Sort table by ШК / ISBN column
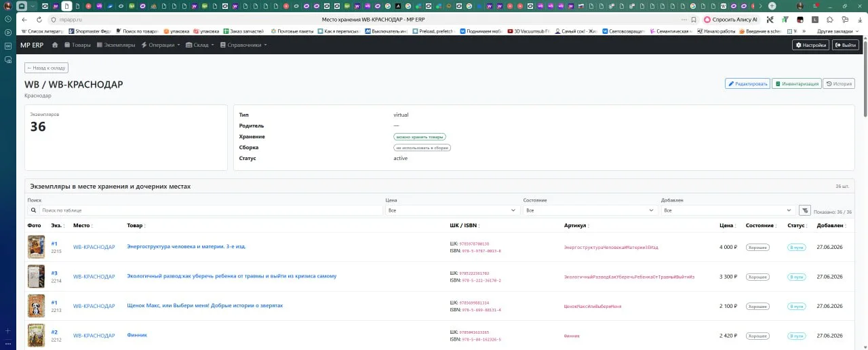 click(465, 225)
